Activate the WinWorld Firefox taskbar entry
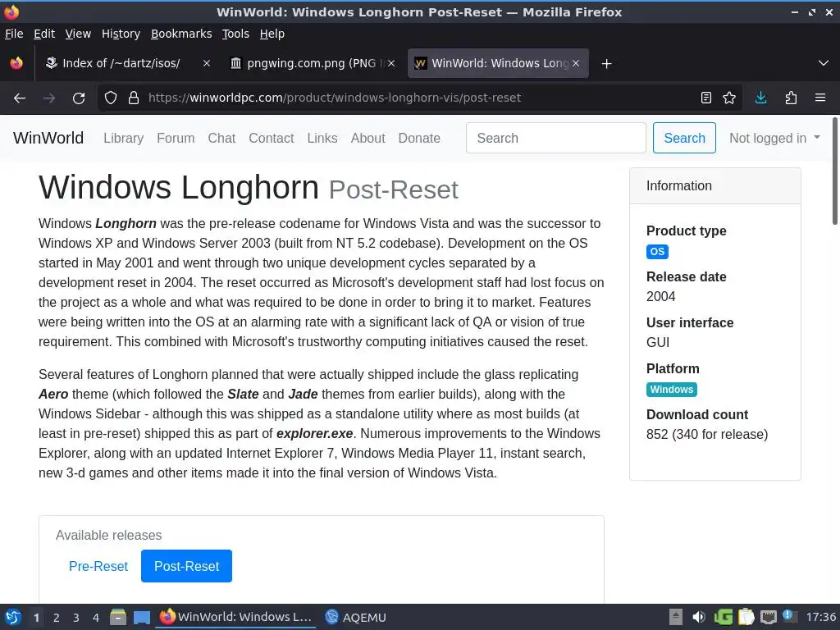Image resolution: width=840 pixels, height=630 pixels. click(235, 617)
